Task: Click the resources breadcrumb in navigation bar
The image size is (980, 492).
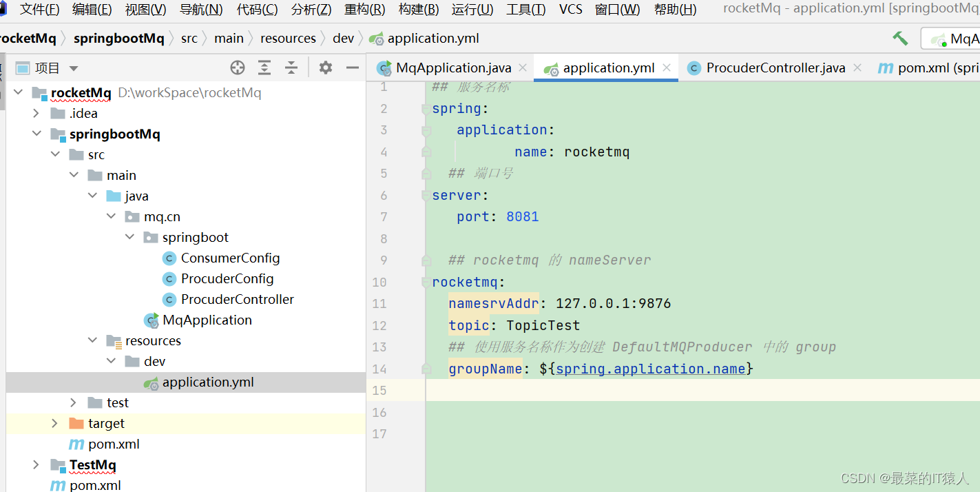Action: click(288, 39)
